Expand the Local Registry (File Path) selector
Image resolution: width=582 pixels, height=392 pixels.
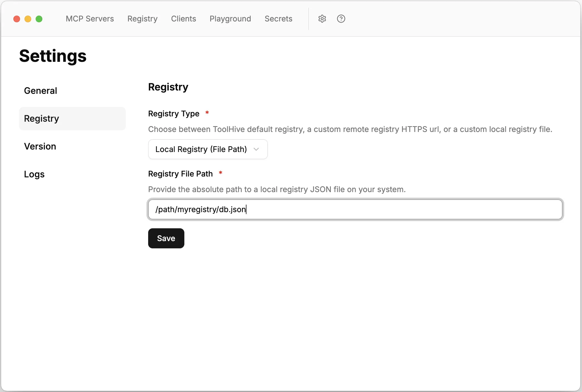click(207, 149)
